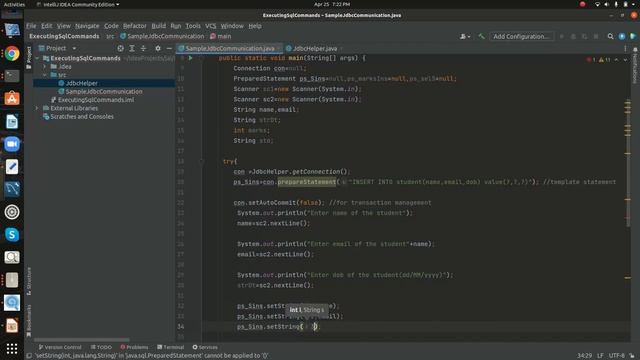The width and height of the screenshot is (640, 360).
Task: Open the Services tool window
Action: (x=205, y=347)
